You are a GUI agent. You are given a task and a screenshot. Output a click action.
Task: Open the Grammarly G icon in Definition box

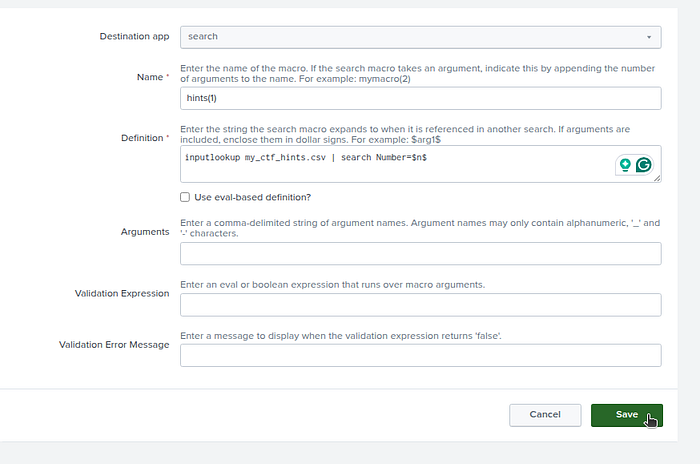643,165
